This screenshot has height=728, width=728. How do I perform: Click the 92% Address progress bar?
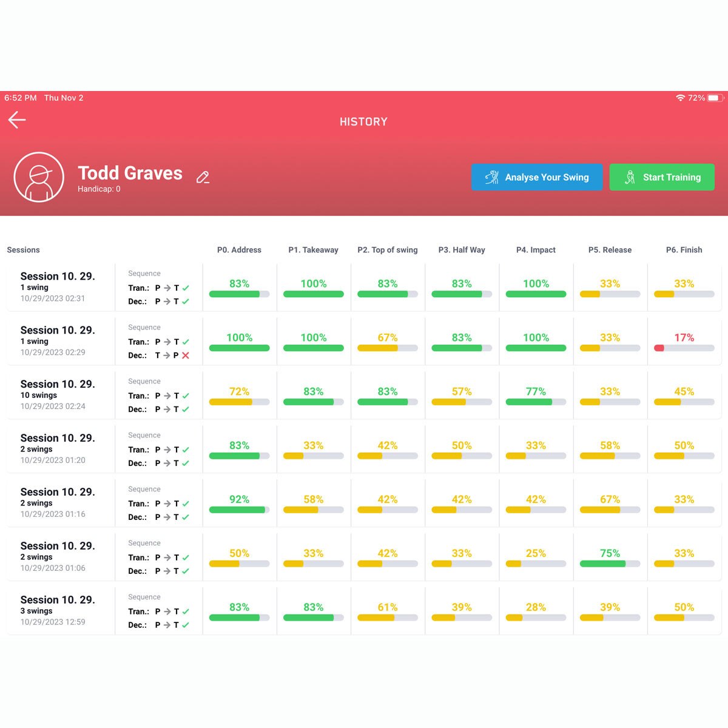pyautogui.click(x=239, y=510)
